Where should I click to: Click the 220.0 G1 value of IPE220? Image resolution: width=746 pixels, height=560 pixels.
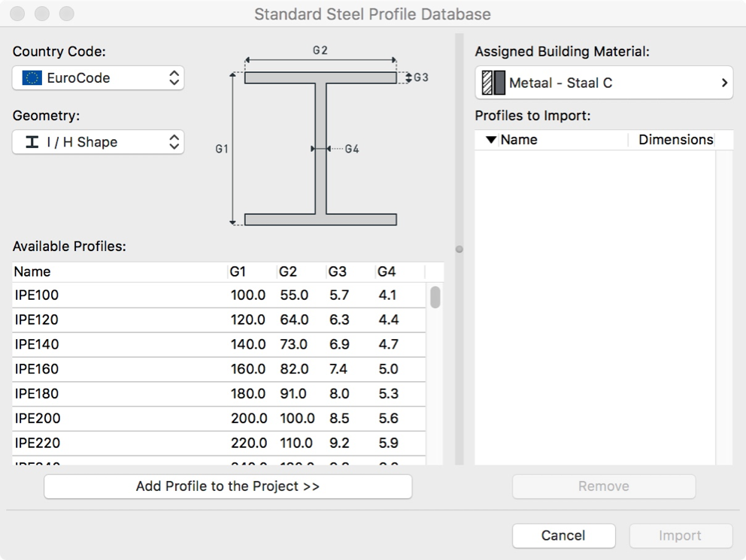pyautogui.click(x=249, y=443)
